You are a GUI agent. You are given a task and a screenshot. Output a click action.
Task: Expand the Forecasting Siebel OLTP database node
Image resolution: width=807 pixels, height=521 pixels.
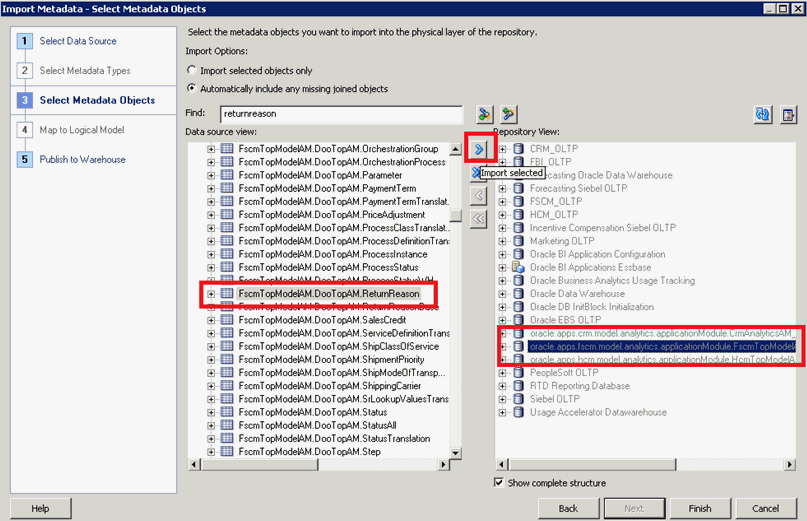pyautogui.click(x=503, y=188)
